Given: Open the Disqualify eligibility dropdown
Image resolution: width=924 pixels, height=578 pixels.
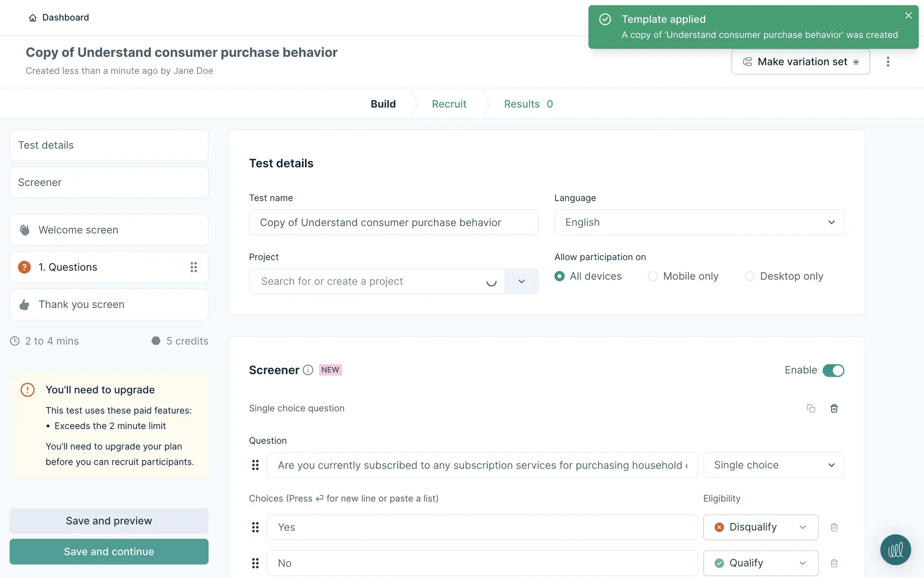Looking at the screenshot, I should point(760,527).
